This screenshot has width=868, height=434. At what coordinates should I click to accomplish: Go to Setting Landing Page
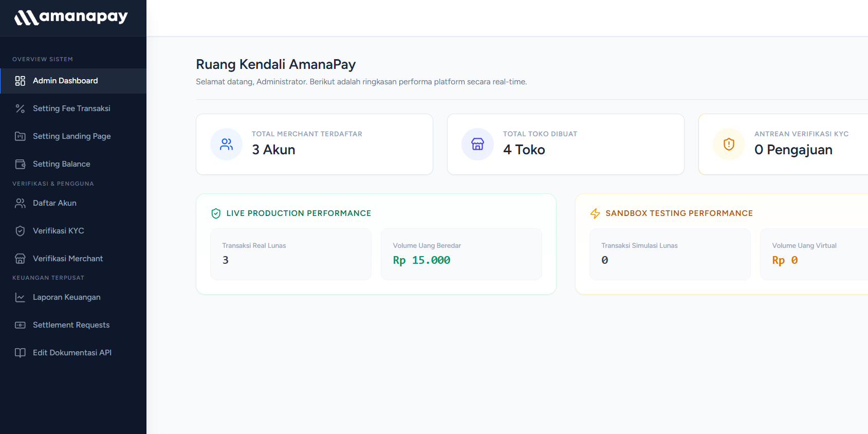click(x=73, y=136)
